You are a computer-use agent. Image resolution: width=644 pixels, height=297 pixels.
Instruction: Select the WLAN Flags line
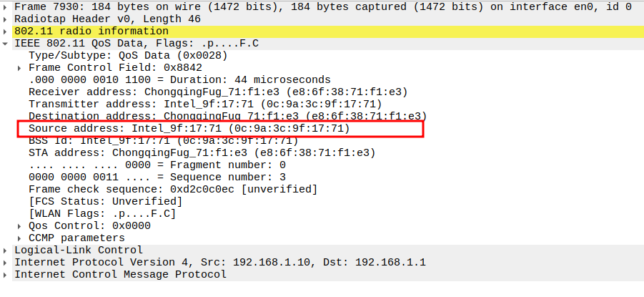point(102,213)
